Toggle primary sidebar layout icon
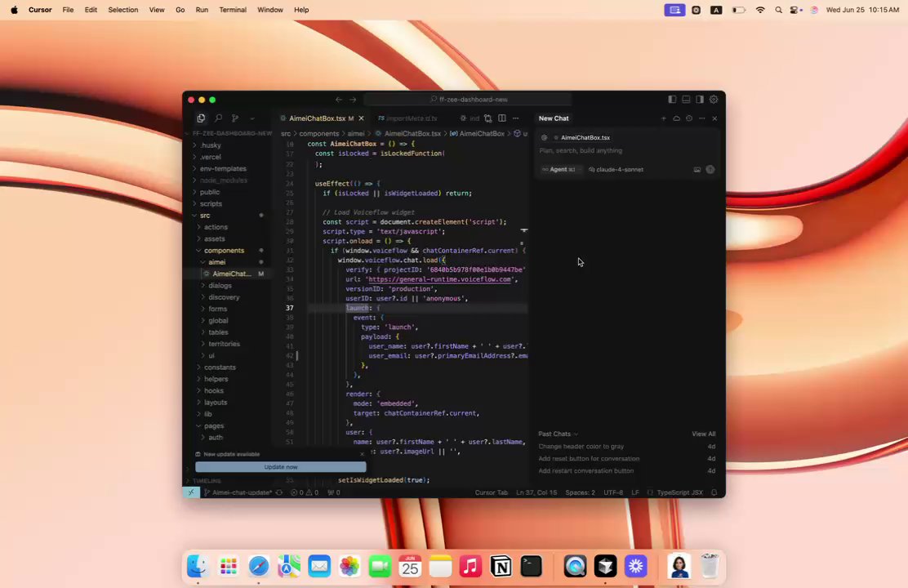The width and height of the screenshot is (908, 588). point(672,100)
